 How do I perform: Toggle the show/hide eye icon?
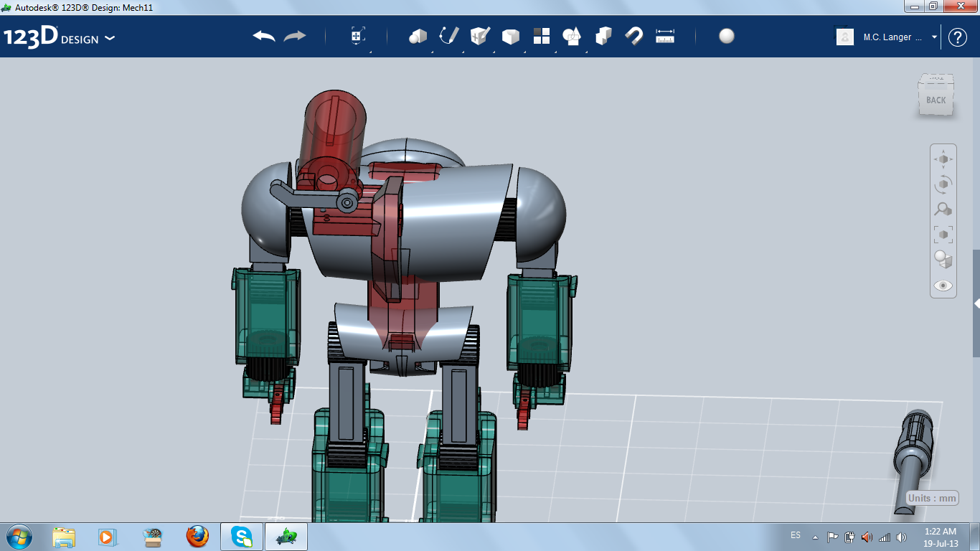[943, 286]
